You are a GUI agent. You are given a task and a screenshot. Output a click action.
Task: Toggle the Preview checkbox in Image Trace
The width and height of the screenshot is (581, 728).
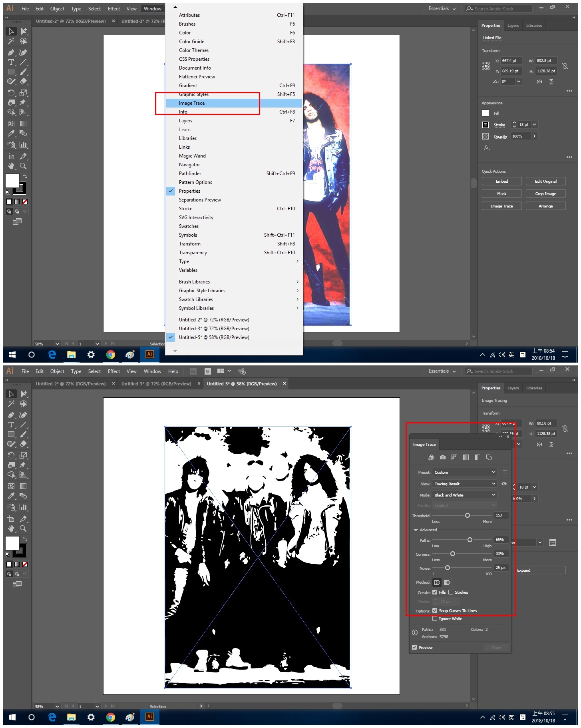[414, 647]
